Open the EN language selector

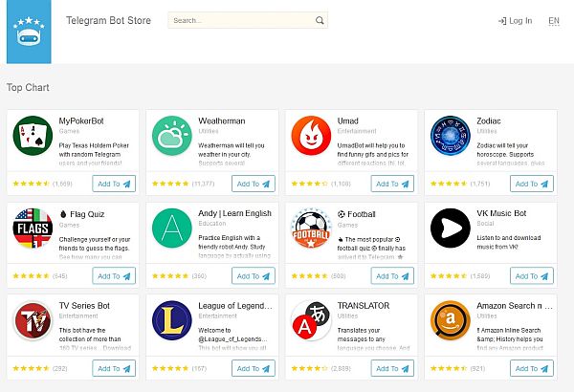pos(554,21)
